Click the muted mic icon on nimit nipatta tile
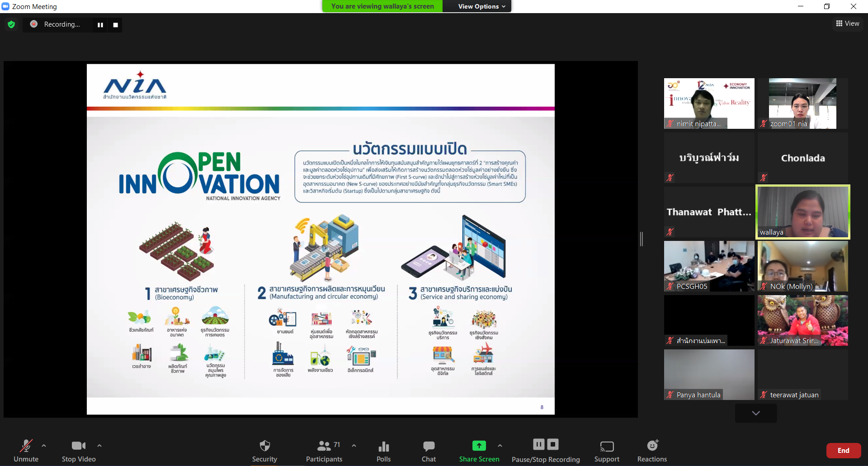The image size is (868, 466). 670,123
